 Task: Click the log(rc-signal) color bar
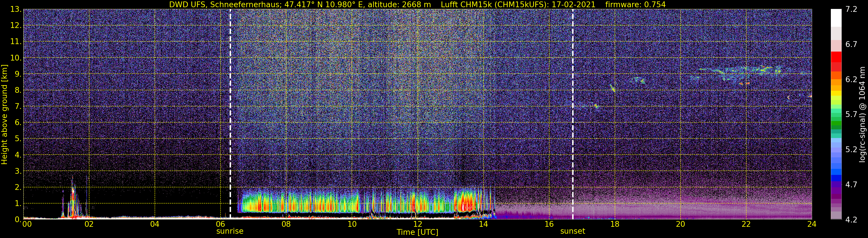pos(836,114)
